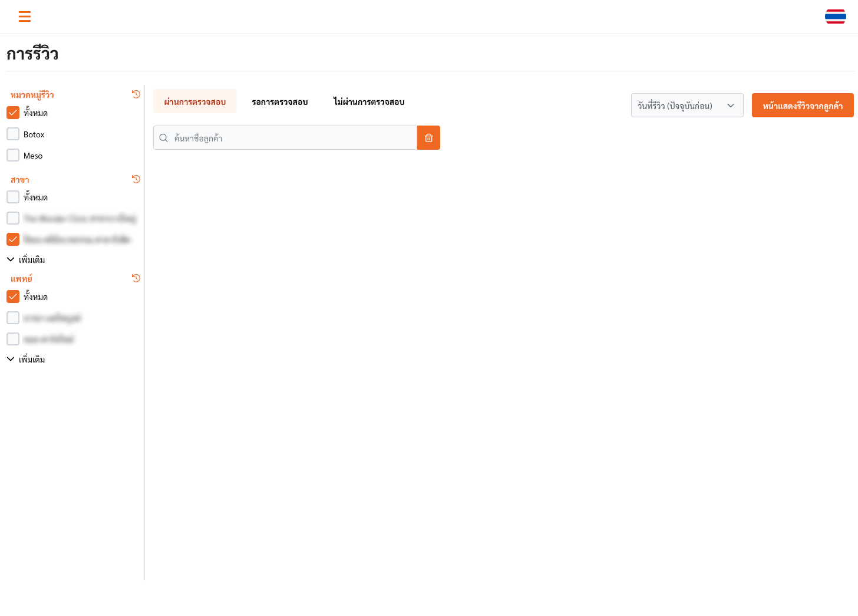The image size is (858, 616).
Task: Open the hamburger menu
Action: pos(25,17)
